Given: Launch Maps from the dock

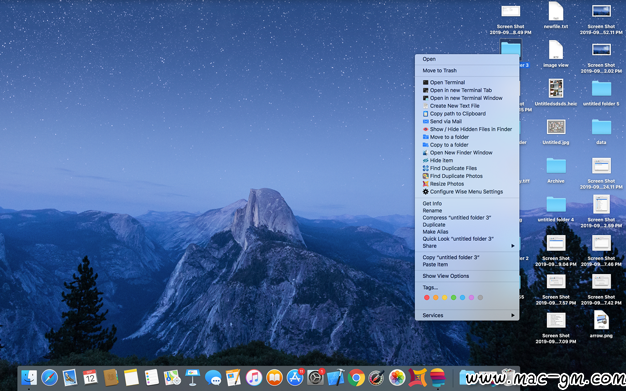Looking at the screenshot, I should 172,377.
